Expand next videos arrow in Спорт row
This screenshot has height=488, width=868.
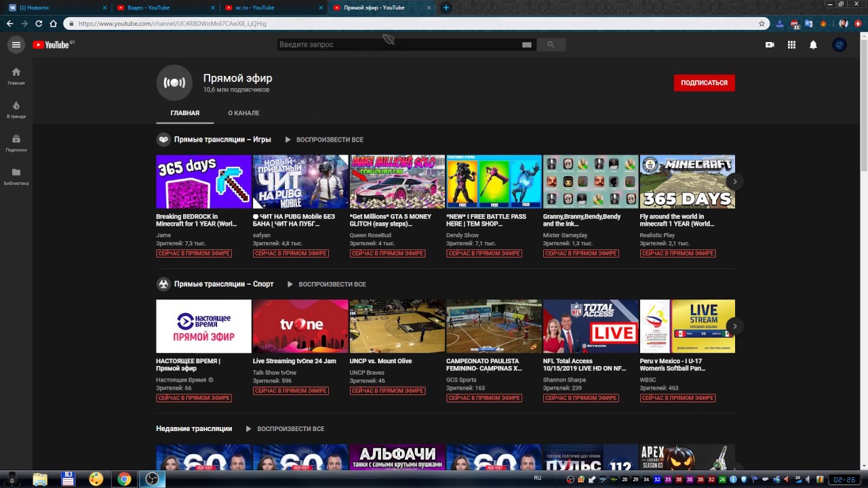734,326
